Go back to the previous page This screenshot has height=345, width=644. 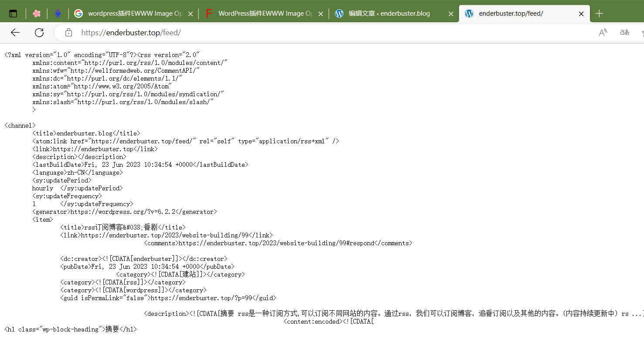[x=15, y=32]
